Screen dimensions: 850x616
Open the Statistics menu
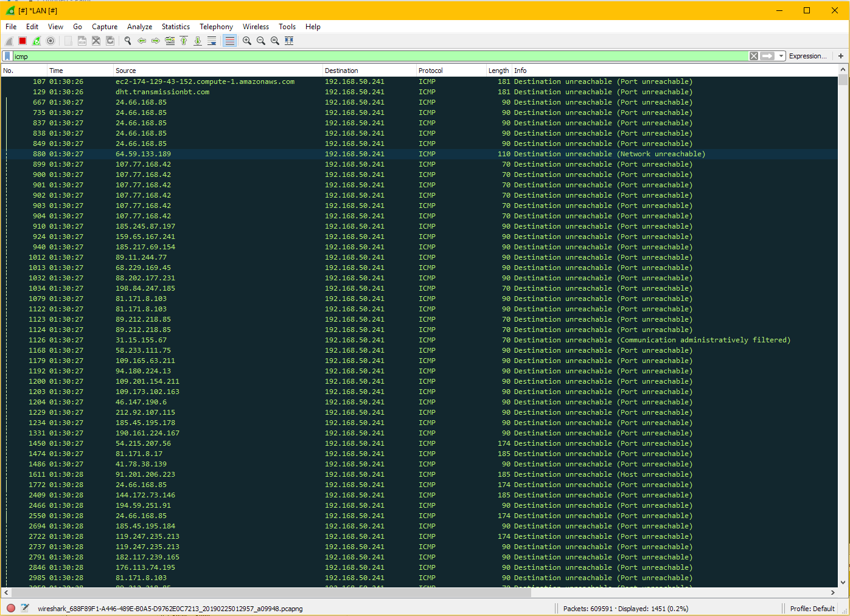[x=176, y=27]
